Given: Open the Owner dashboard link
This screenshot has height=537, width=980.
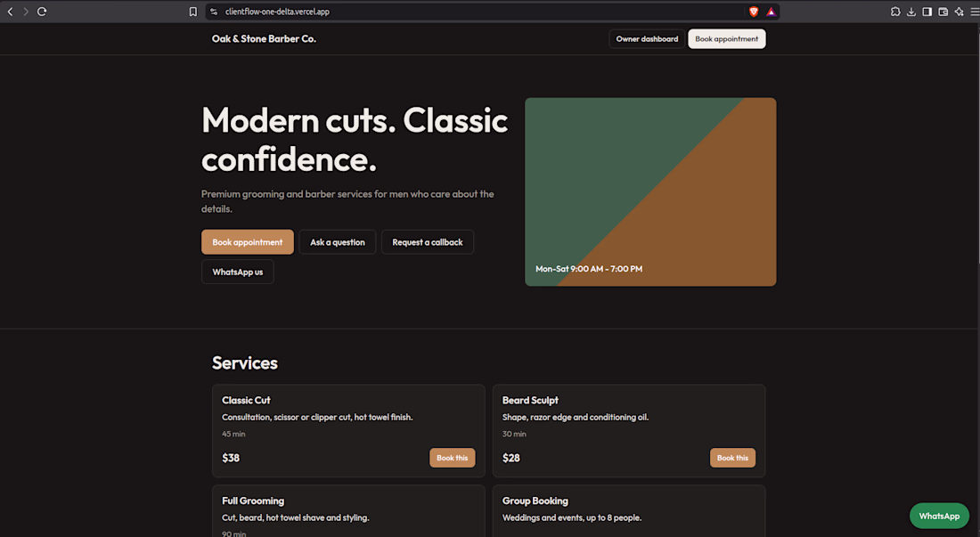Looking at the screenshot, I should point(647,38).
